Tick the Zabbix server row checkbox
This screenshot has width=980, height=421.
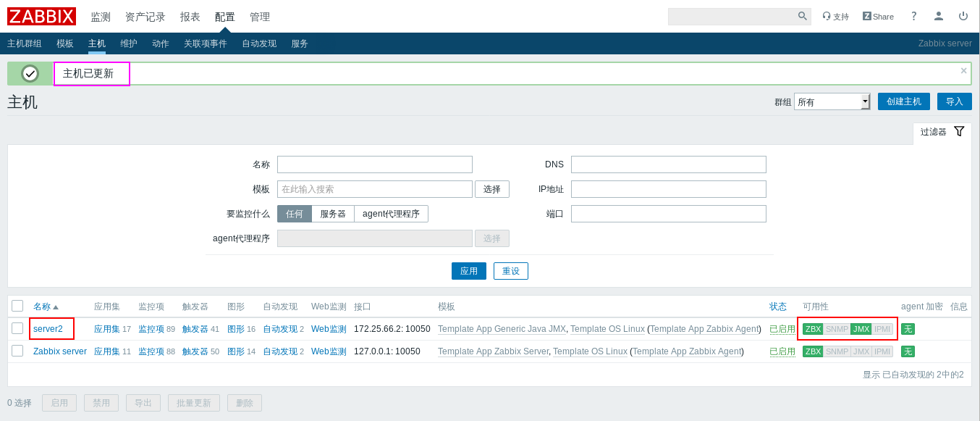tap(17, 351)
